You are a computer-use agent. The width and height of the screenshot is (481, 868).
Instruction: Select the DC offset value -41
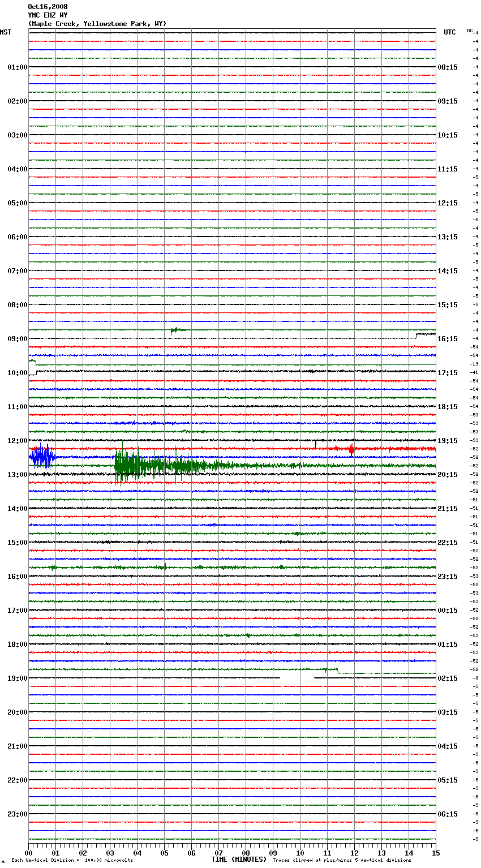(475, 372)
